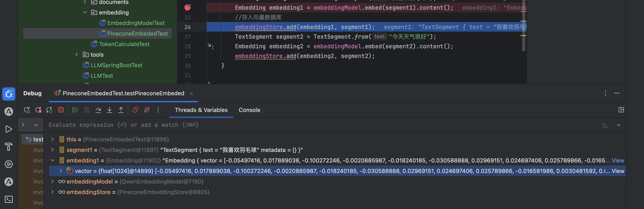Resume program execution
Viewport: 644px width, 209px height.
(x=75, y=110)
